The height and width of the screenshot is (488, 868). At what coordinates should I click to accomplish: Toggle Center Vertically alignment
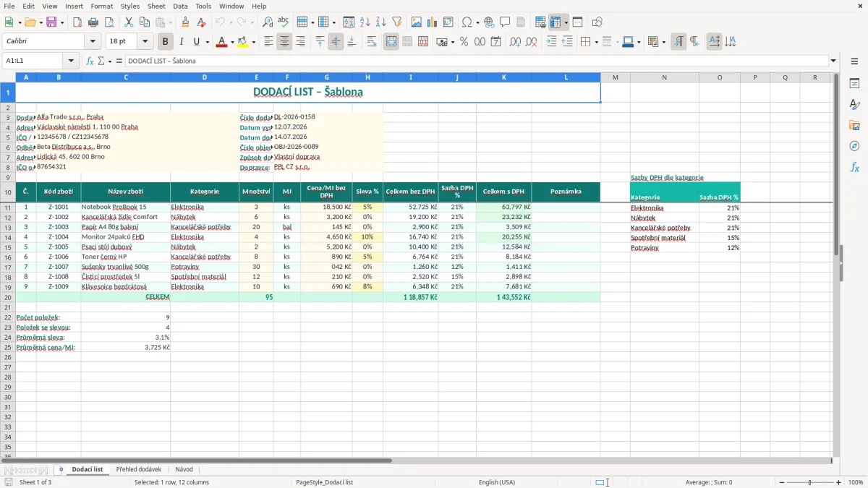click(x=336, y=42)
